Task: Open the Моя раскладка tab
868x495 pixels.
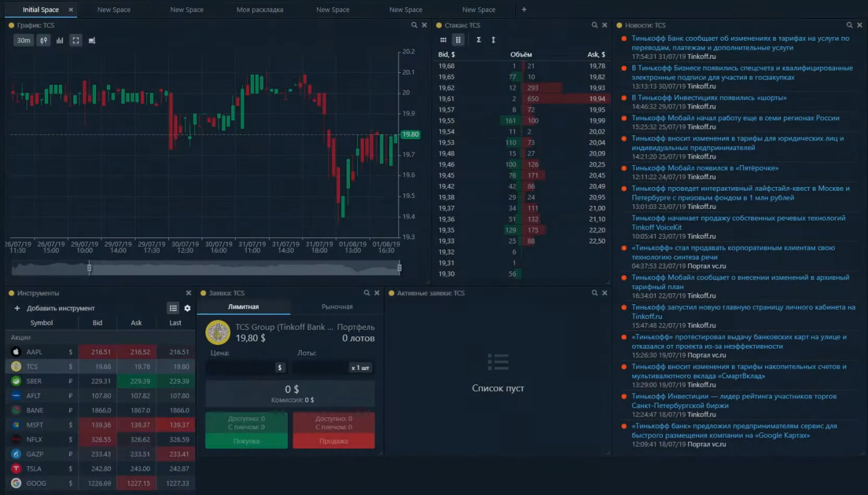Action: [x=260, y=10]
